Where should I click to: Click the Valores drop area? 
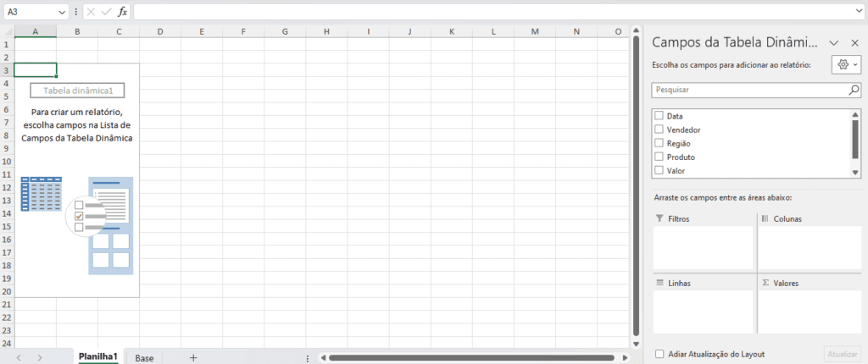(810, 312)
